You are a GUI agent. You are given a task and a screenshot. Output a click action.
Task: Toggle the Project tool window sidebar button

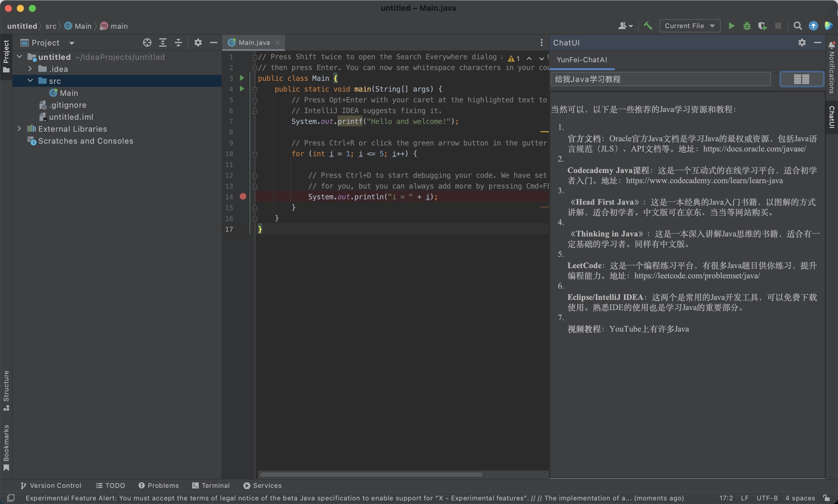[x=6, y=56]
